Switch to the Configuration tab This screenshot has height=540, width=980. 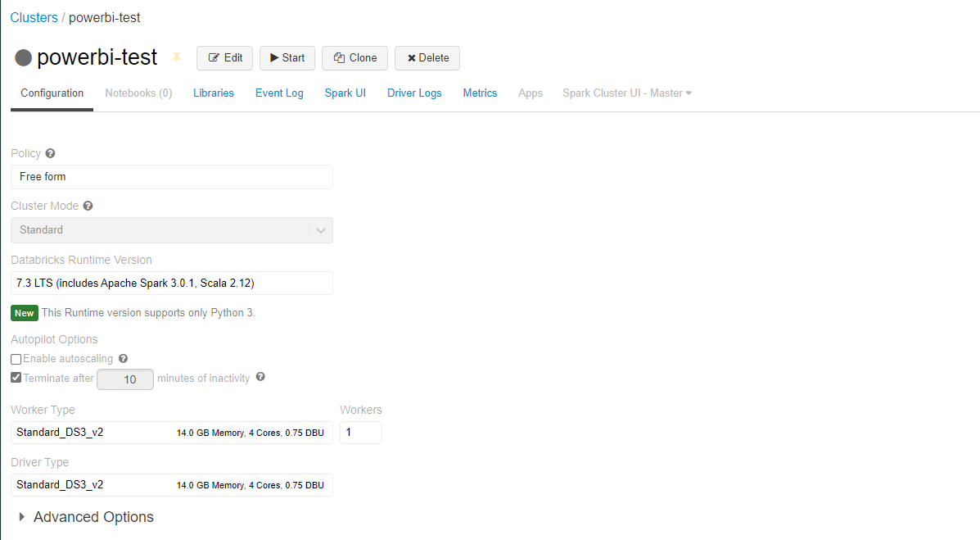pos(52,93)
